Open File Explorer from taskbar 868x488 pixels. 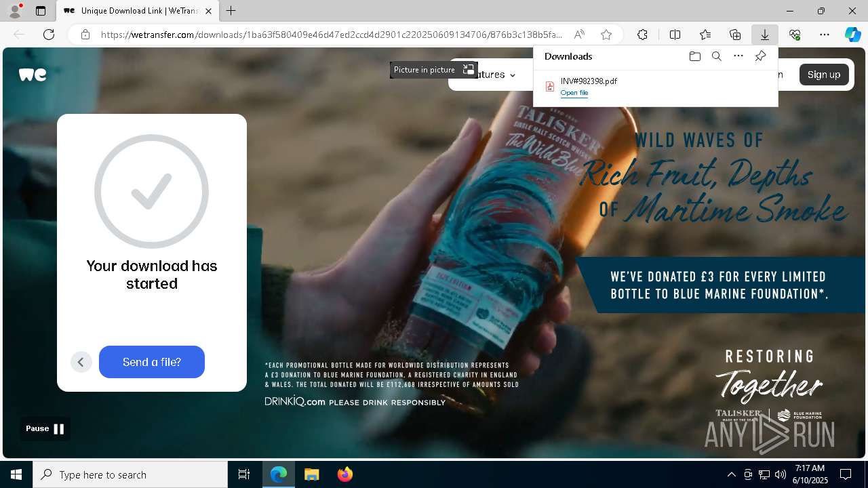[x=311, y=474]
